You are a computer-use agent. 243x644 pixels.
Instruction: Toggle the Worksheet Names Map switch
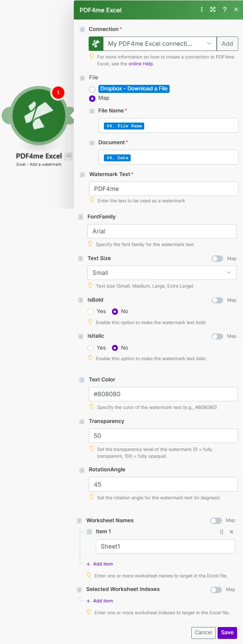(x=216, y=521)
